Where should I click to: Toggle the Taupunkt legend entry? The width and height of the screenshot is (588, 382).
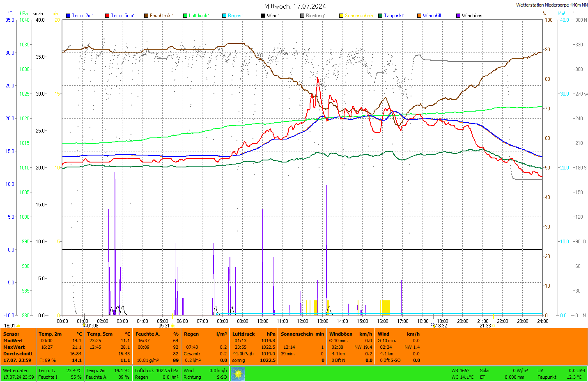394,16
